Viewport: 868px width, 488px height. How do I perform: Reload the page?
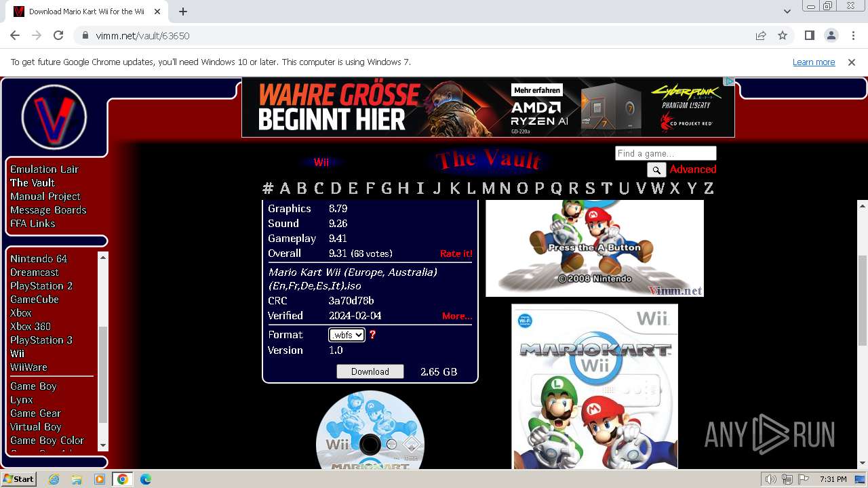coord(58,35)
